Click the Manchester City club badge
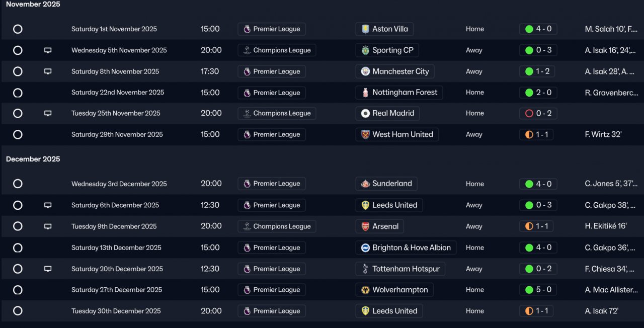The height and width of the screenshot is (328, 644). pyautogui.click(x=365, y=71)
